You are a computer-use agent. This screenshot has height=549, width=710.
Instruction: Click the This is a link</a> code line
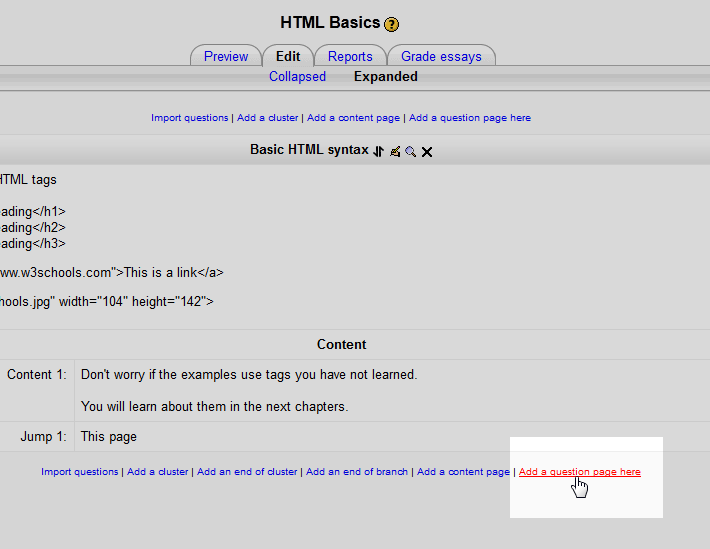(x=111, y=272)
